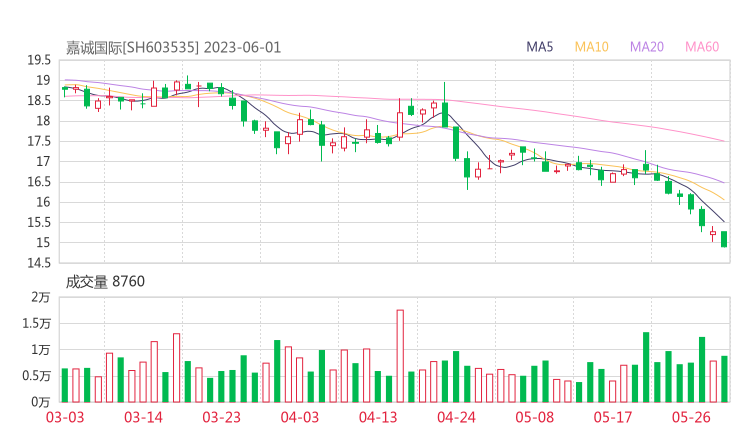Click the 19.5 price axis label

[39, 60]
